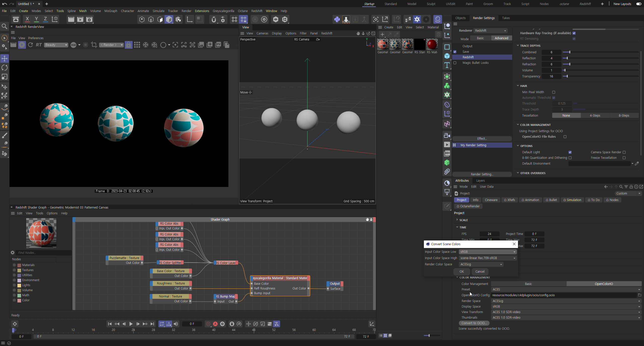Refresh the Redshift RenderView
This screenshot has height=346, width=644.
pyautogui.click(x=30, y=45)
